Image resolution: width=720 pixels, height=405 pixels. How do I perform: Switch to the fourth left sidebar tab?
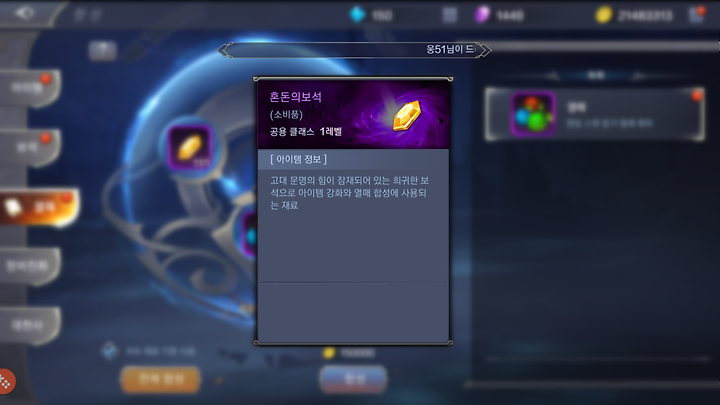click(x=29, y=266)
